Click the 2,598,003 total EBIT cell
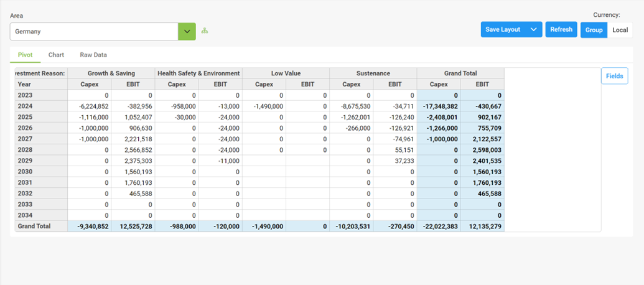The height and width of the screenshot is (285, 644). [483, 149]
